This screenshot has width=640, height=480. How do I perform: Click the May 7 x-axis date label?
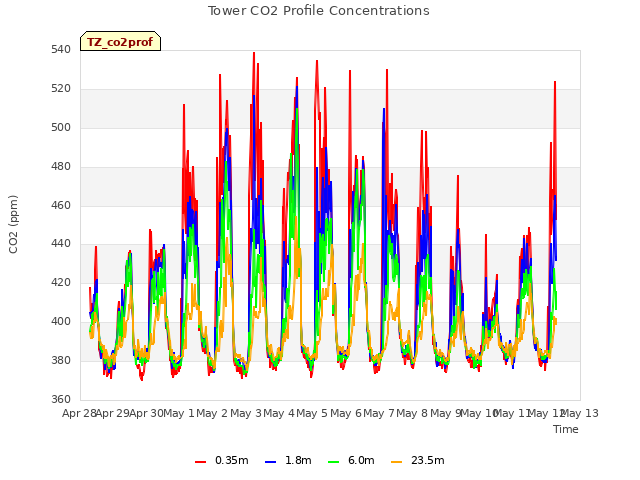(x=379, y=413)
